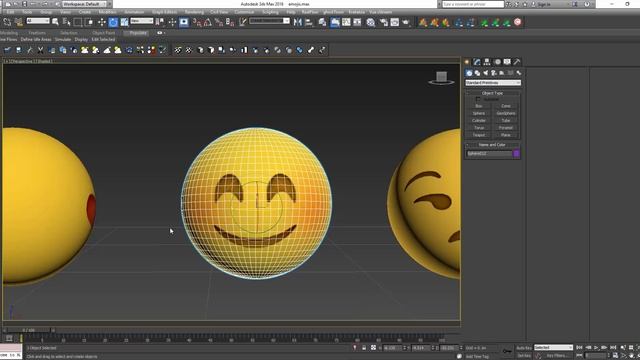This screenshot has height=360, width=640.
Task: Click the Bind to Space Warp icon
Action: pos(19,22)
